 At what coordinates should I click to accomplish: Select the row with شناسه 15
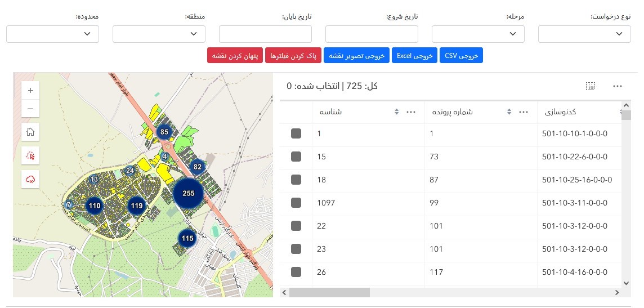click(296, 157)
